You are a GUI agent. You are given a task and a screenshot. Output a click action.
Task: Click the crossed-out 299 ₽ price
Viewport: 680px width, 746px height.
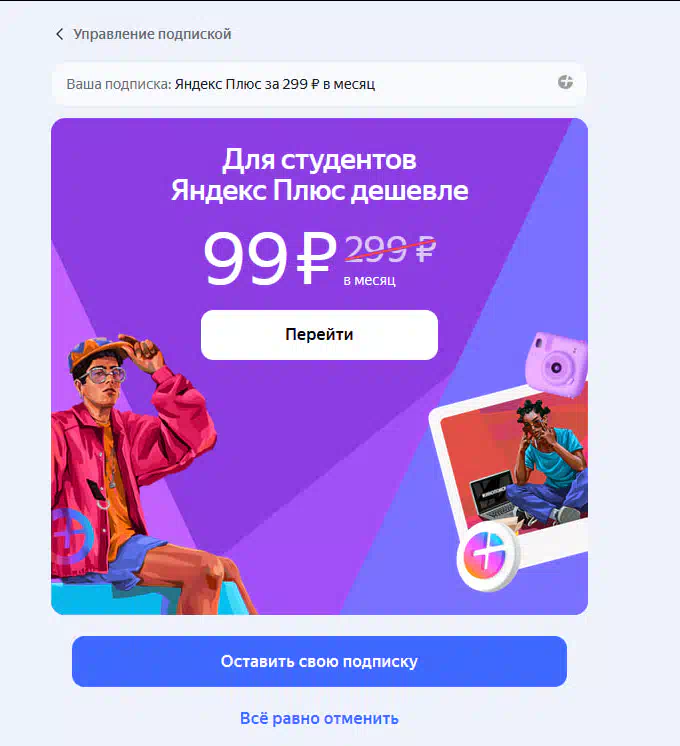(x=390, y=249)
